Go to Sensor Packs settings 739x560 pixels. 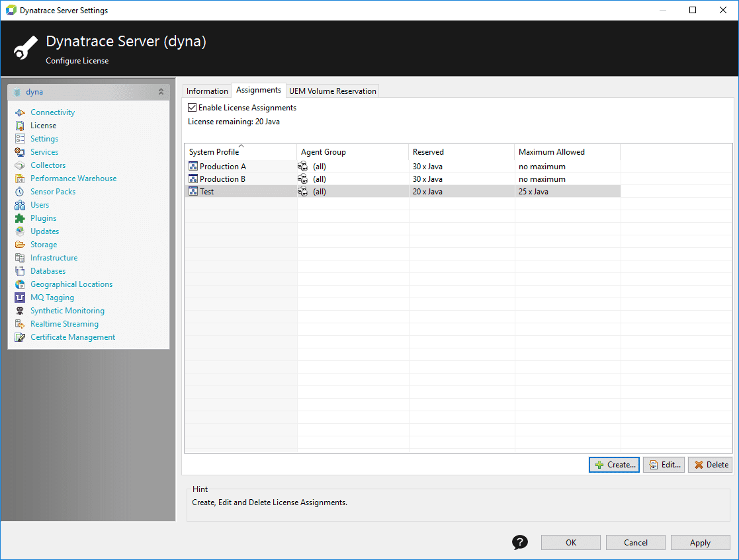[x=53, y=192]
